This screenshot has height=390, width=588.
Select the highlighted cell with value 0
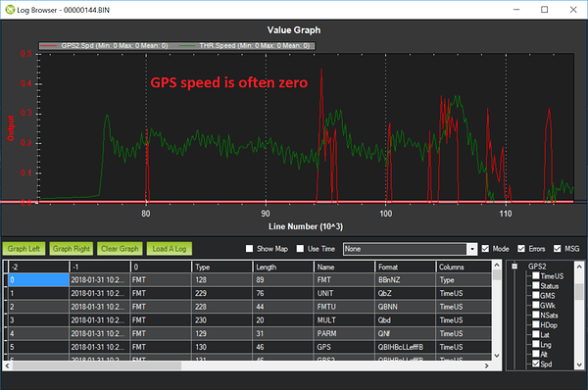point(38,280)
